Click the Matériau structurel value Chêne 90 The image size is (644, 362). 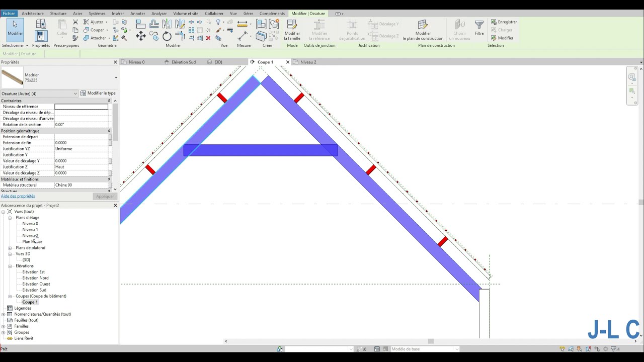pyautogui.click(x=81, y=185)
